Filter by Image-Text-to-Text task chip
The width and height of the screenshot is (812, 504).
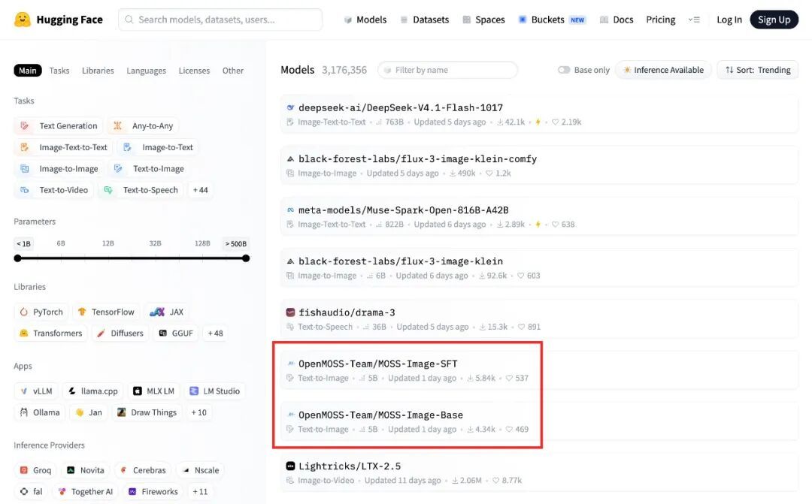(x=64, y=147)
